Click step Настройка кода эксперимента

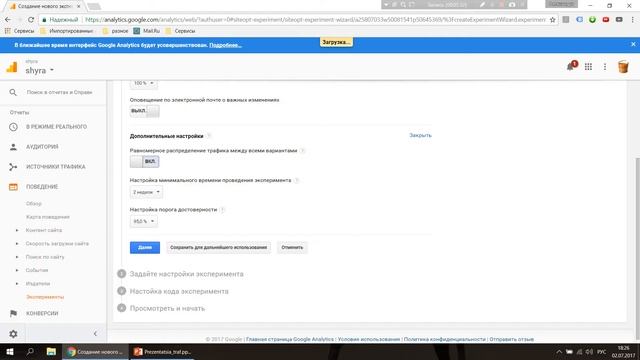[179, 291]
